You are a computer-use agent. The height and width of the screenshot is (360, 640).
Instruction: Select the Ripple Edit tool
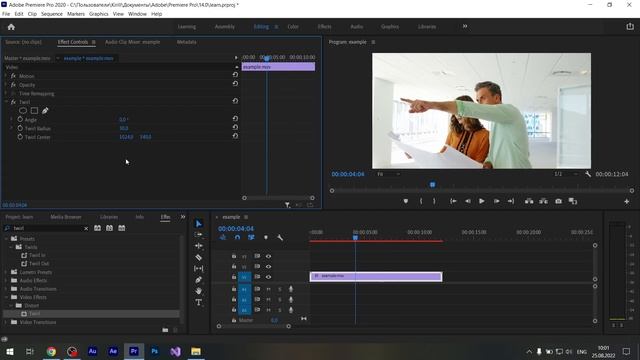[x=198, y=246]
